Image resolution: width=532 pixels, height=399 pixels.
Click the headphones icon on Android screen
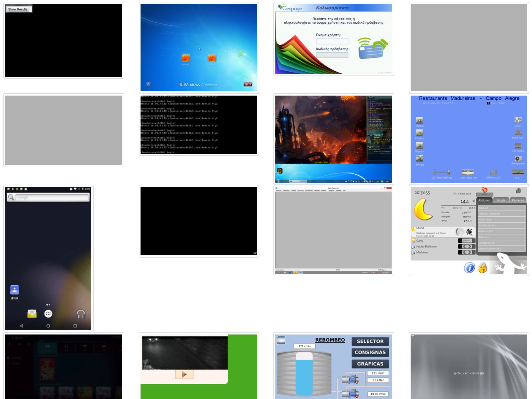[x=81, y=314]
